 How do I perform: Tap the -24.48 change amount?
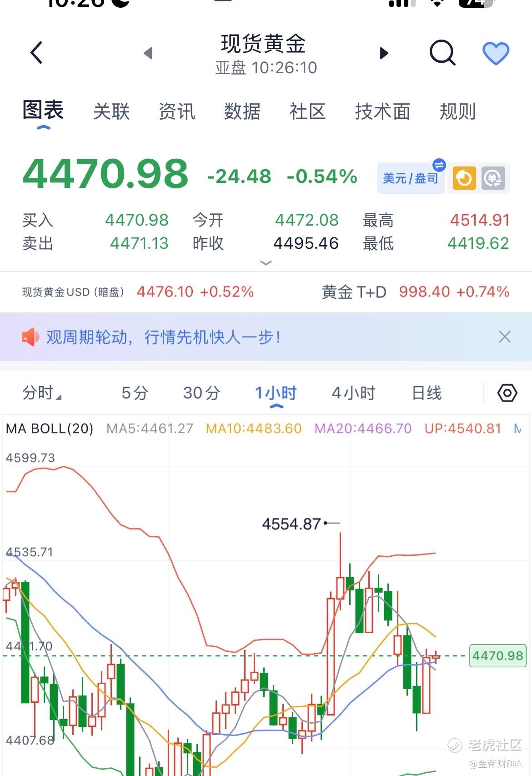(x=239, y=176)
